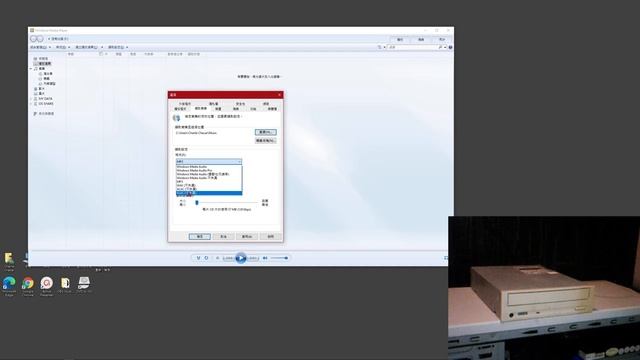Click the Next track button
Viewport: 640px width, 360px height.
click(x=253, y=258)
